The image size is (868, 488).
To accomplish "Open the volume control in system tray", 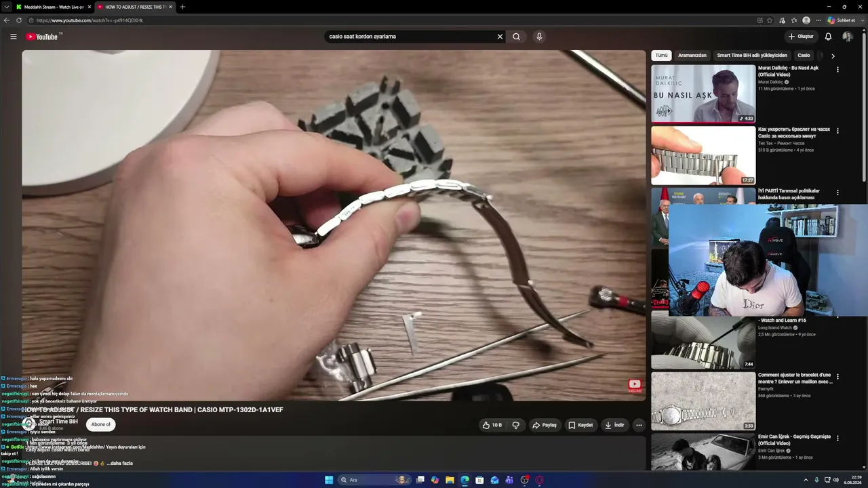I will pyautogui.click(x=835, y=480).
